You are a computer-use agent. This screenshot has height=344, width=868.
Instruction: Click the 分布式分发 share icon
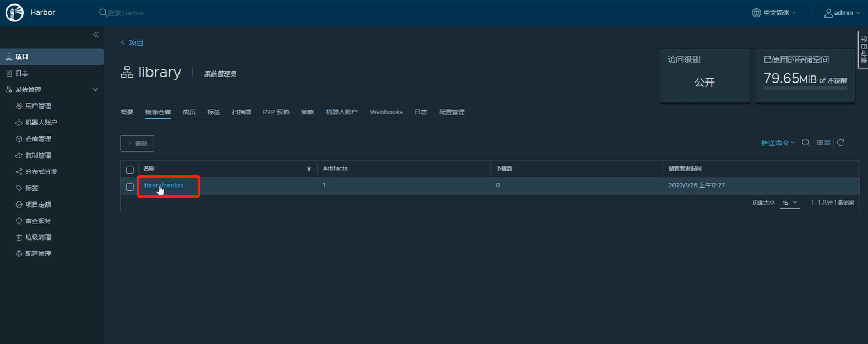tap(19, 172)
